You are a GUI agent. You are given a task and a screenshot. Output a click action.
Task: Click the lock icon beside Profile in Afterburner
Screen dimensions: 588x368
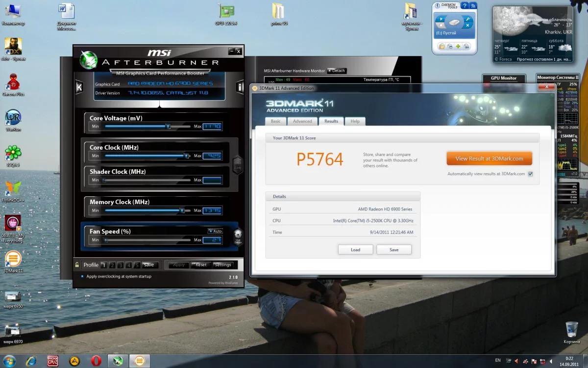[77, 264]
